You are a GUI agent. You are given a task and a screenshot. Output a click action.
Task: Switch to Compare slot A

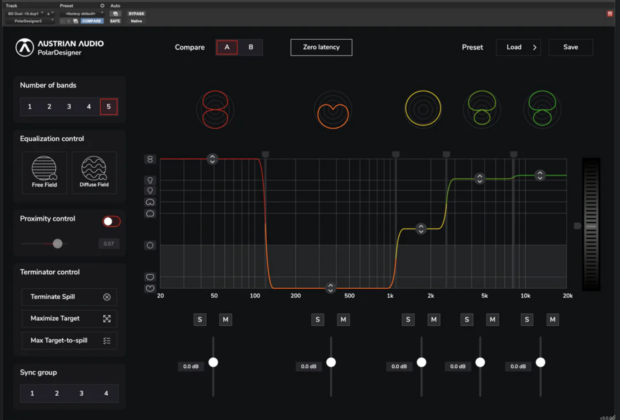click(x=227, y=47)
